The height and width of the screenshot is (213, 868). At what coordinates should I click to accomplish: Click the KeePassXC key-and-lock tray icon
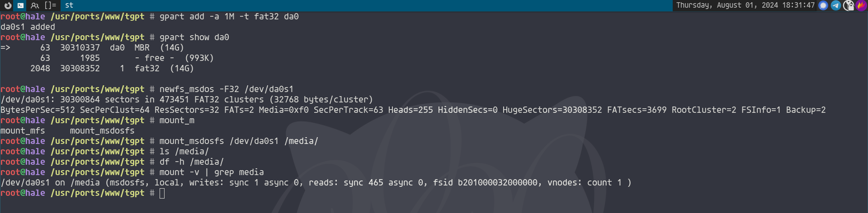[x=849, y=5]
